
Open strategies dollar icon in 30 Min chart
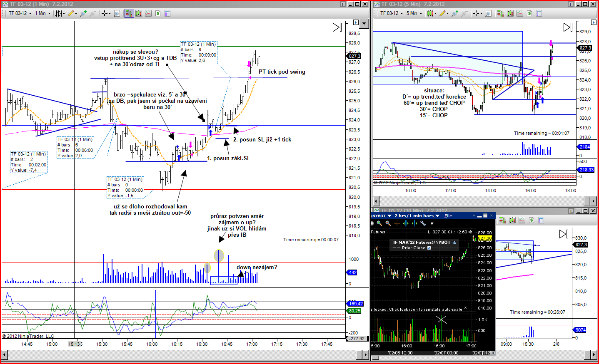point(531,220)
